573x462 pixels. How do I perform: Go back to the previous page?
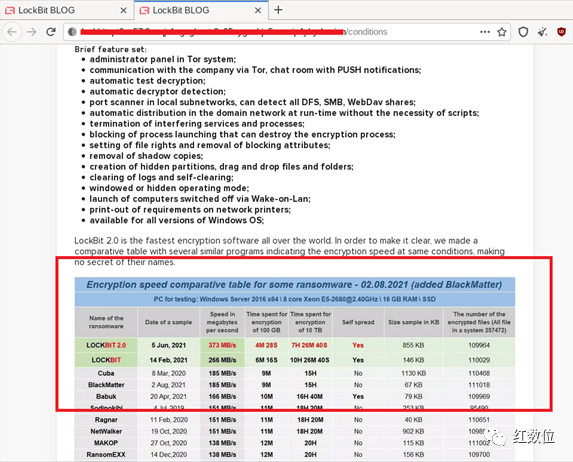coord(12,32)
